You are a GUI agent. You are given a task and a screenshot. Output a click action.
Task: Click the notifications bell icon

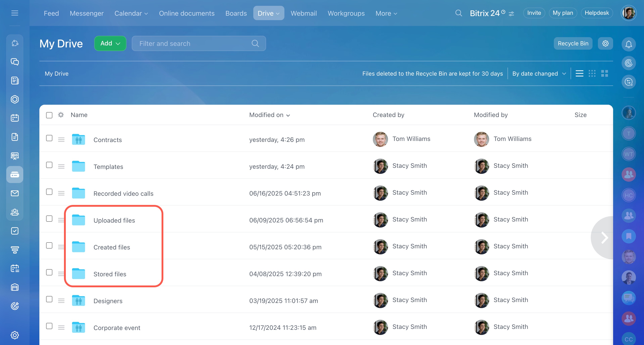coord(629,44)
